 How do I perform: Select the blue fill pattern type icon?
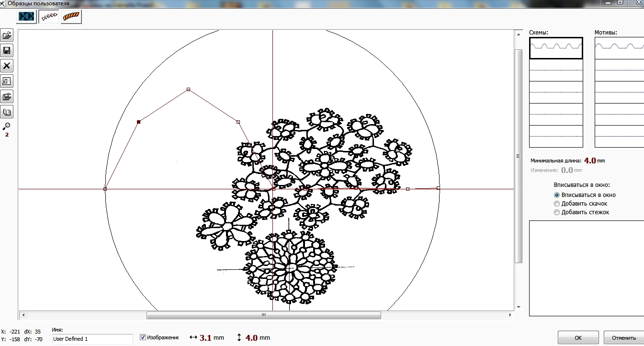click(x=27, y=16)
